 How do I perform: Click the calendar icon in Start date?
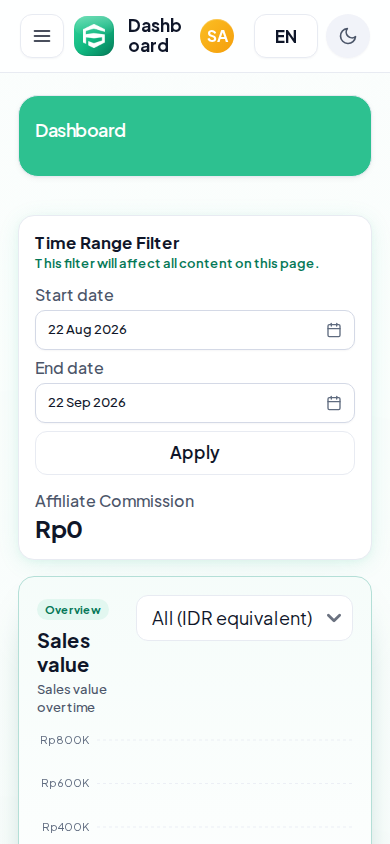pos(334,330)
